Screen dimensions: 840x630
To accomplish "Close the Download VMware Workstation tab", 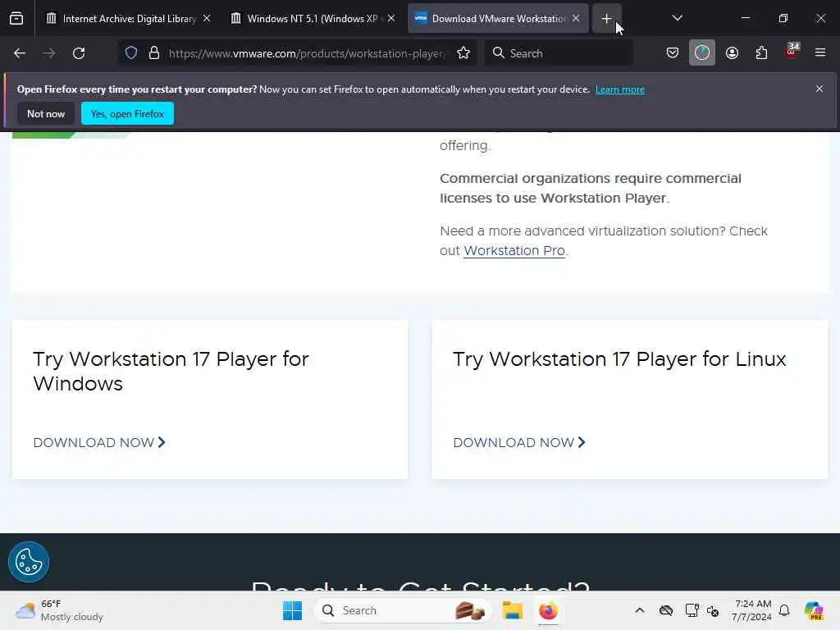I will pos(576,19).
